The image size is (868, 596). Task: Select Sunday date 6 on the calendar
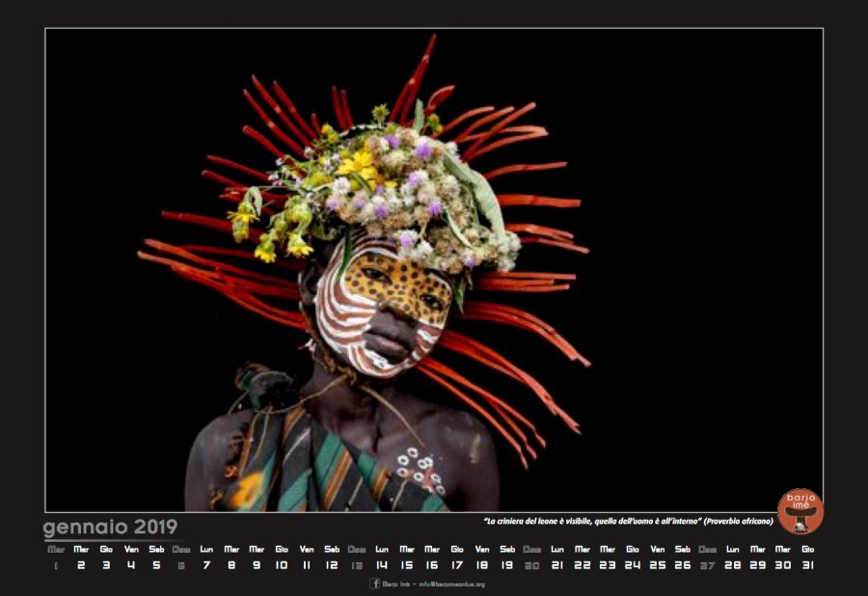(181, 565)
